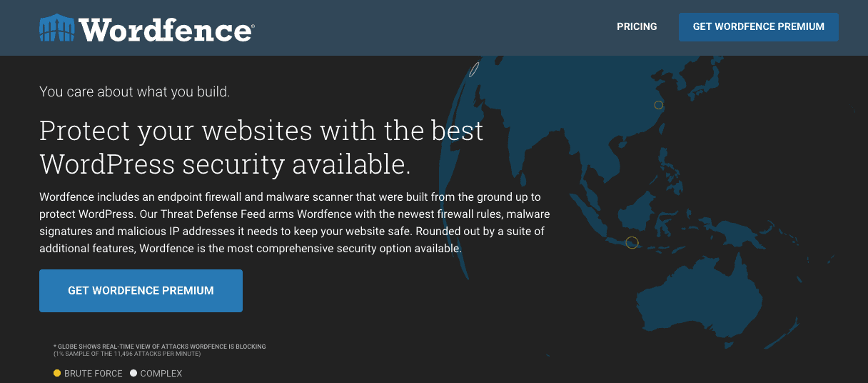This screenshot has width=868, height=383.
Task: Click the Wordfence fence logo icon
Action: pos(58,28)
